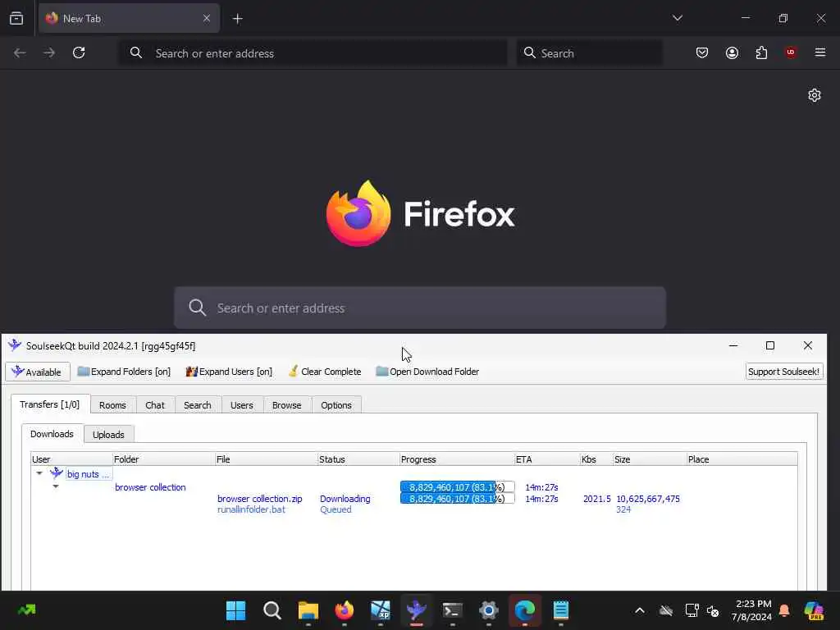Show hidden system tray icons
The height and width of the screenshot is (630, 840).
(x=640, y=610)
